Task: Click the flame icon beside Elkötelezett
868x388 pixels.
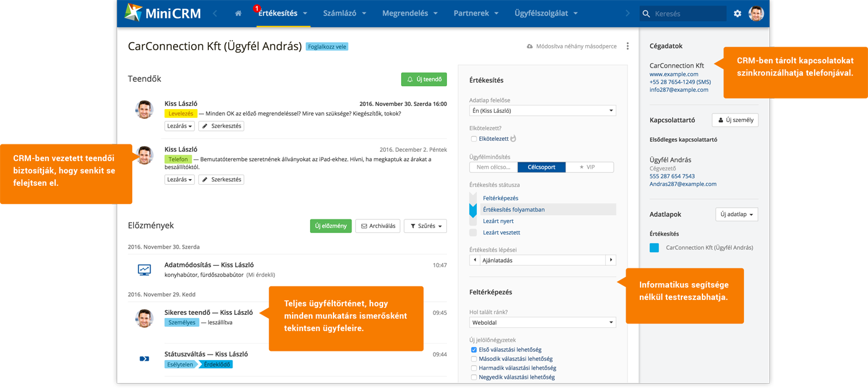Action: 513,138
